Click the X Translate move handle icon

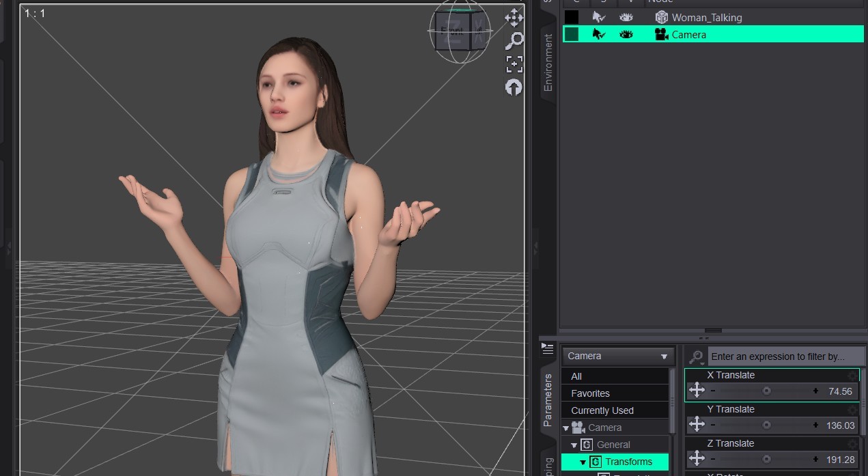pos(697,390)
